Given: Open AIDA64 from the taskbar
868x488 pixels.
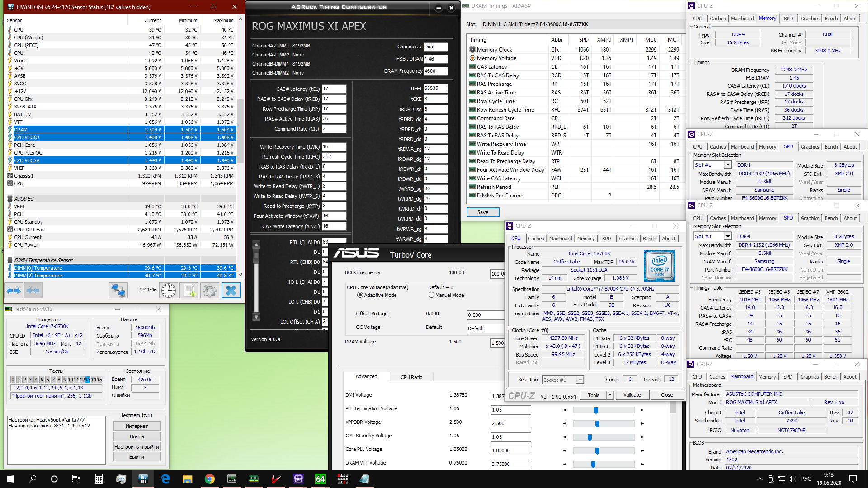Looking at the screenshot, I should click(320, 479).
